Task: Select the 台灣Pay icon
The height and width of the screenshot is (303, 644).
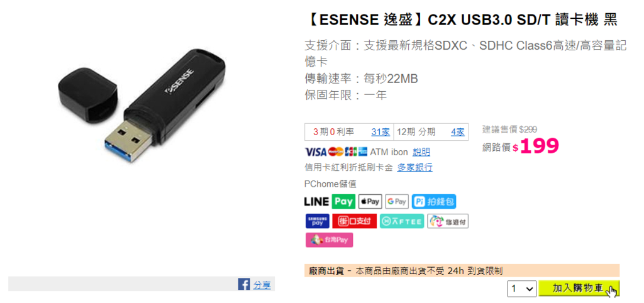Action: (x=330, y=240)
